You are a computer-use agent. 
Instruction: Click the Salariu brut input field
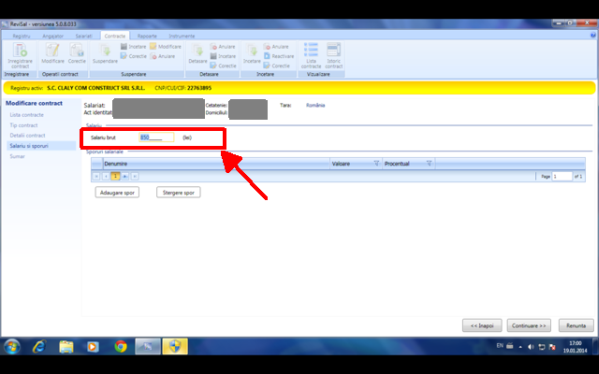click(157, 137)
